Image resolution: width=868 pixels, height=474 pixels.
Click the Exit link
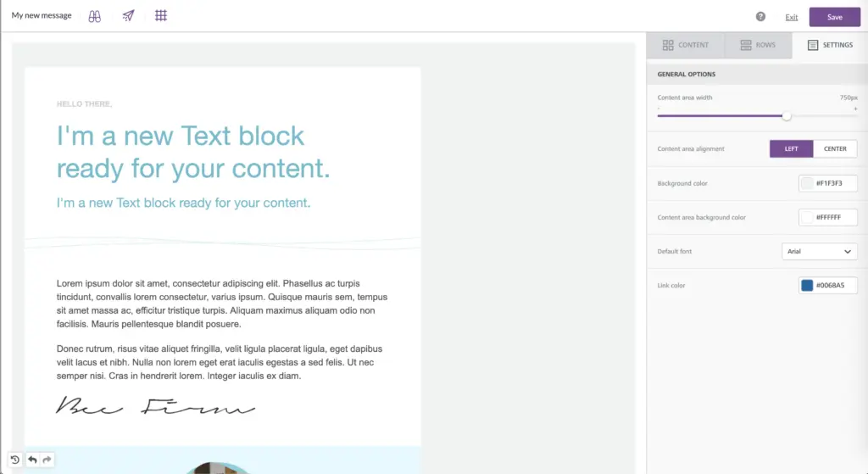[792, 17]
